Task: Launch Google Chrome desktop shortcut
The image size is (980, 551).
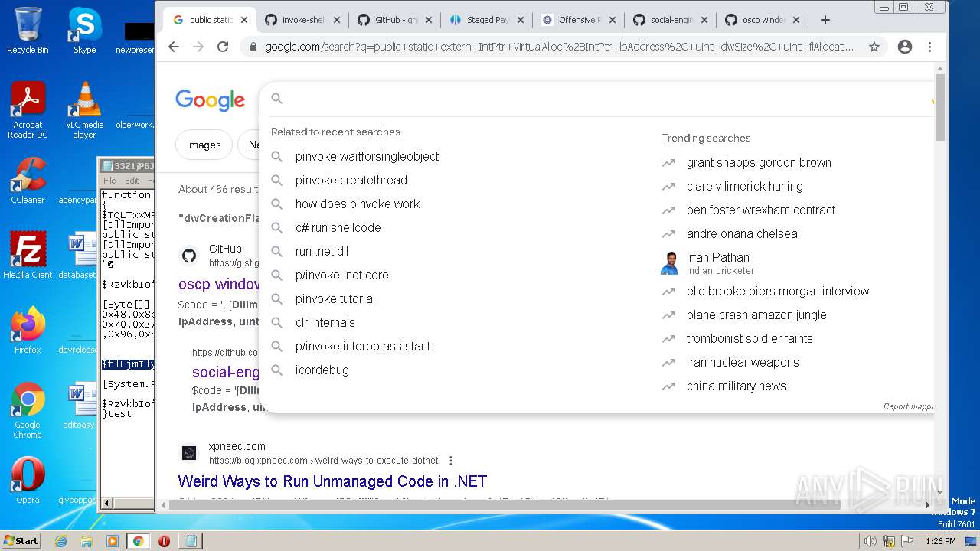Action: 28,410
